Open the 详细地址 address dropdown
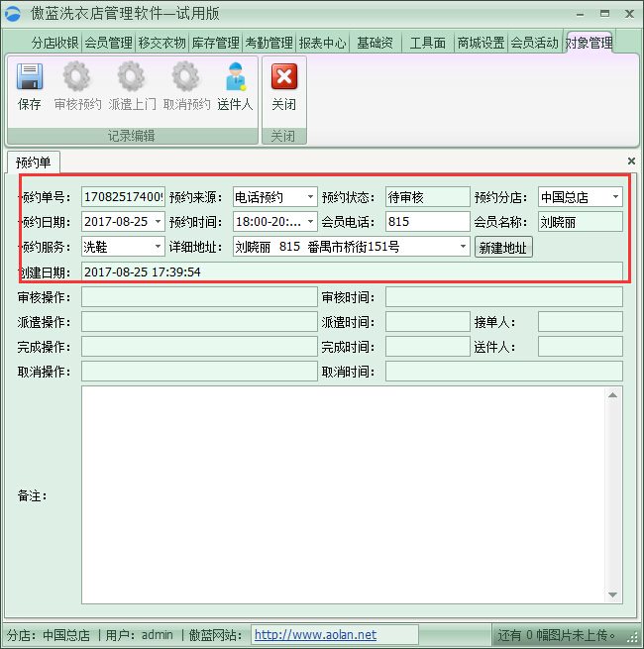Image resolution: width=644 pixels, height=649 pixels. click(x=463, y=247)
